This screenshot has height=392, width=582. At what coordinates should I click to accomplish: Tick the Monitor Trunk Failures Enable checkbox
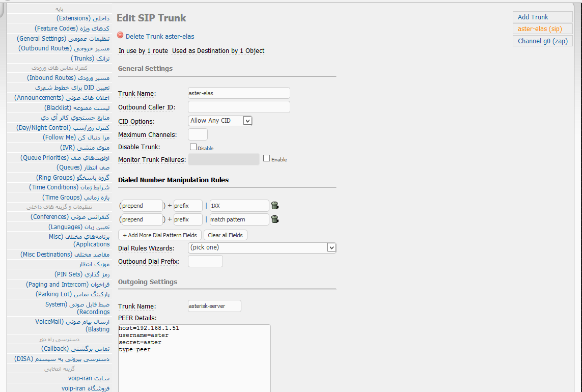[266, 158]
